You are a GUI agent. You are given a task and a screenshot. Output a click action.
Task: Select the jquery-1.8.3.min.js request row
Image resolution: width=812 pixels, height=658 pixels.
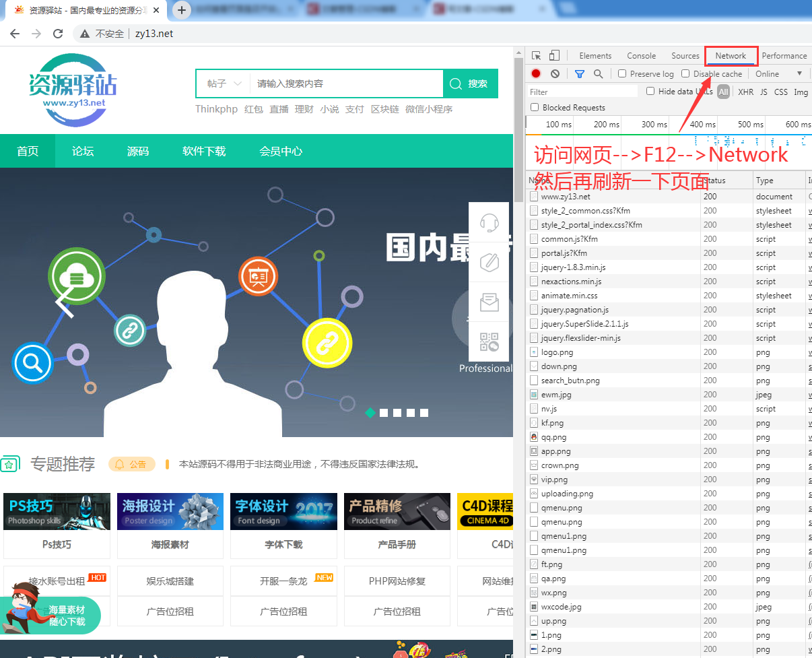click(669, 267)
